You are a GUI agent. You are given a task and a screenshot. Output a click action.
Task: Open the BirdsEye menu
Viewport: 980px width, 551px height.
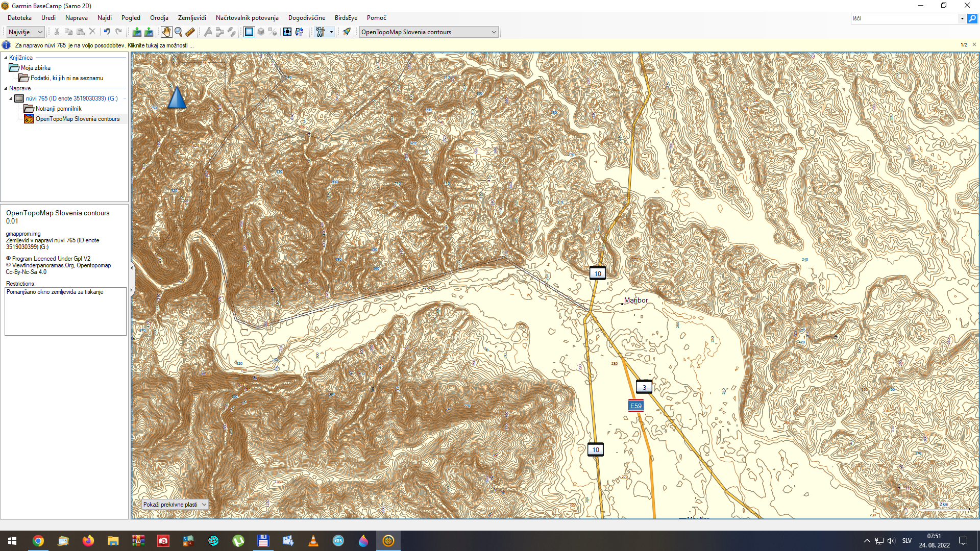tap(346, 18)
